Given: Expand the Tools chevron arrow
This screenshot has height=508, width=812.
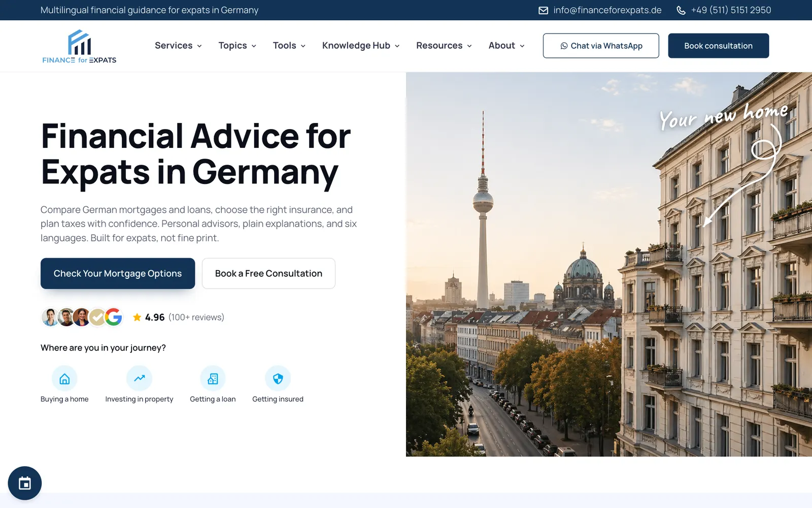Looking at the screenshot, I should (x=303, y=46).
